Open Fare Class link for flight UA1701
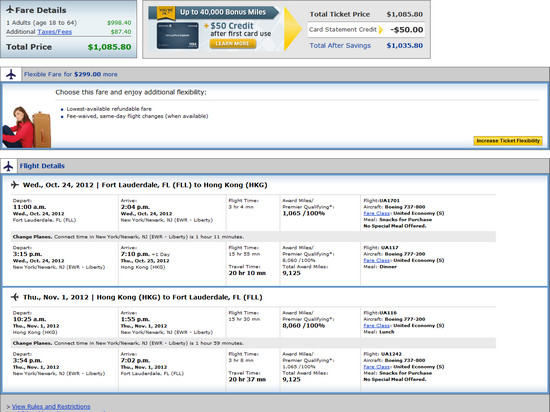The image size is (550, 412). point(377,213)
